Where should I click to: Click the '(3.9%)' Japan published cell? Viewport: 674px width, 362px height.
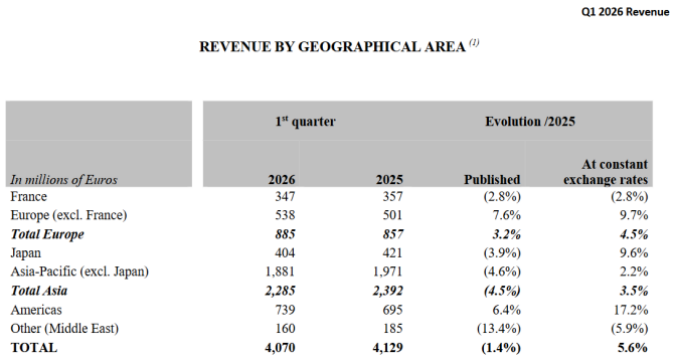(502, 253)
